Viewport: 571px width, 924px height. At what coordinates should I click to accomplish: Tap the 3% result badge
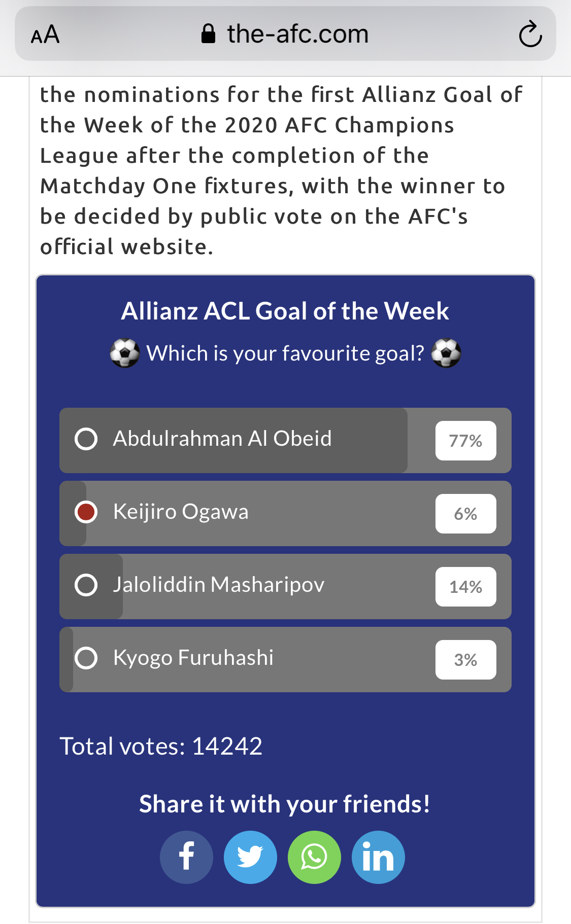(x=465, y=660)
